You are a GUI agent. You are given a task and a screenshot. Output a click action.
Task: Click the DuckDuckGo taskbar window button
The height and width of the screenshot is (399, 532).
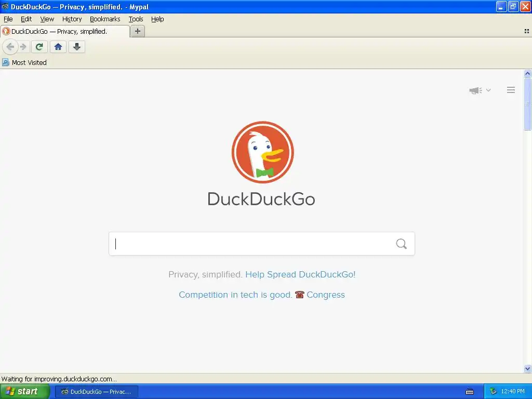[x=97, y=392]
